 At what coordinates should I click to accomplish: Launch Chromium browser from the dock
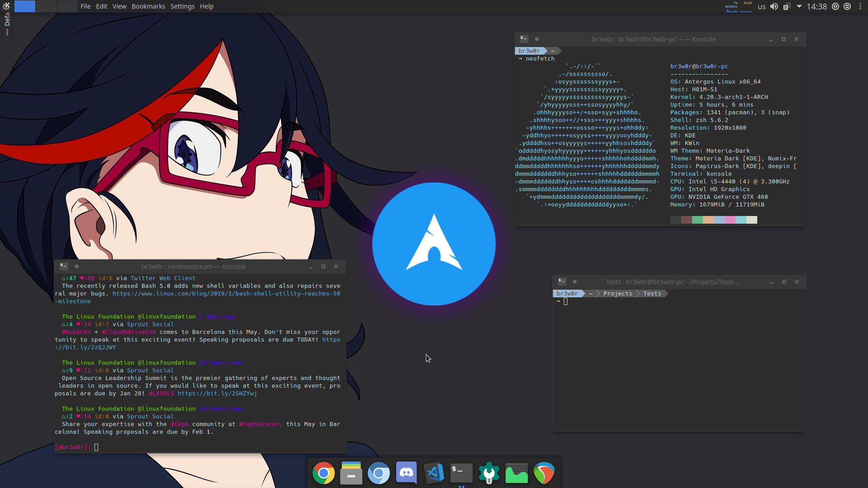[x=379, y=473]
